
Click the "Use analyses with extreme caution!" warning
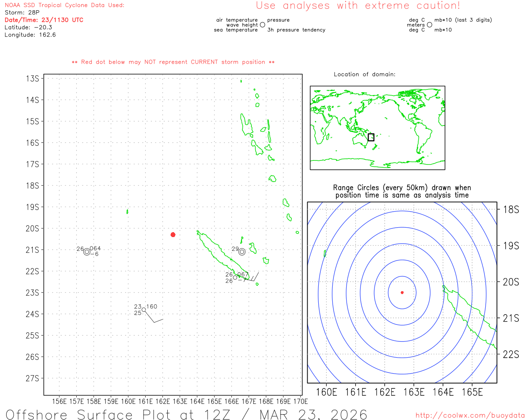point(358,6)
